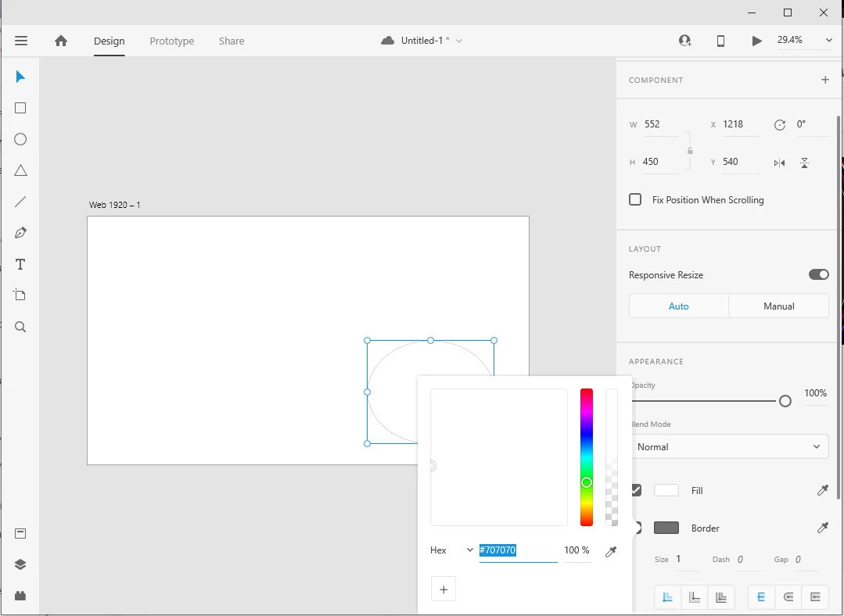Screen dimensions: 844x616
Task: Open the hamburger main menu
Action: (x=21, y=41)
